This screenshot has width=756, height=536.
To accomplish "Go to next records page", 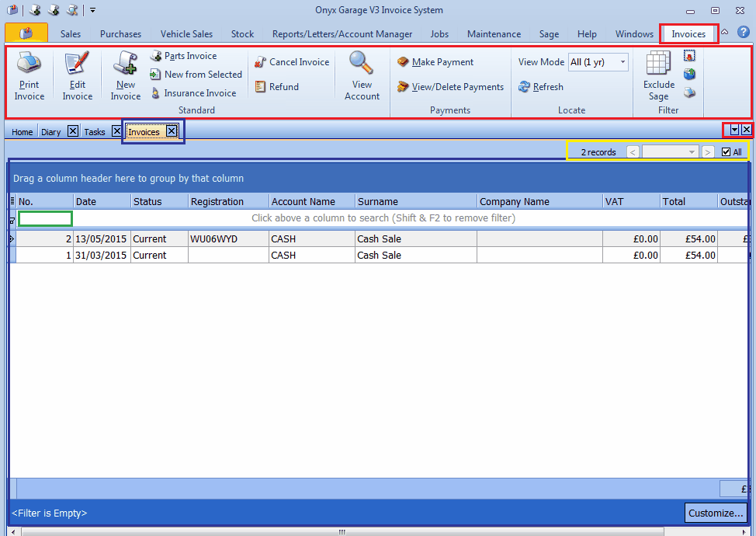I will (707, 152).
